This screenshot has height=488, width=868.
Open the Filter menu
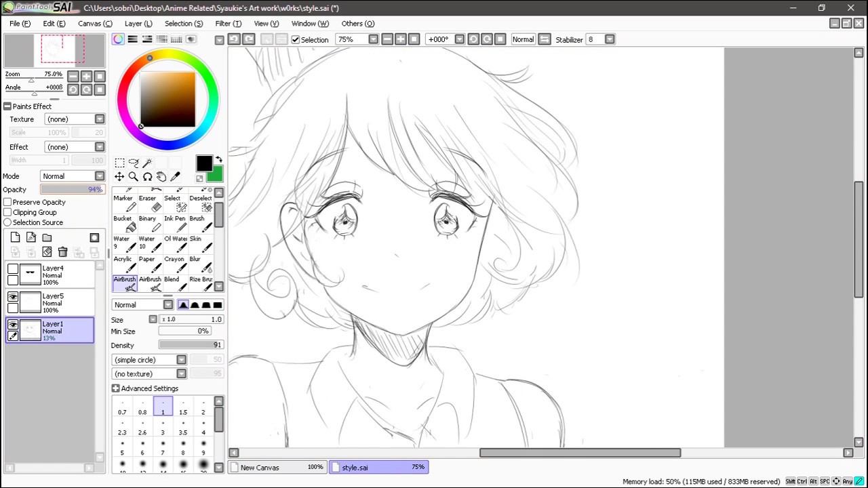pos(228,24)
